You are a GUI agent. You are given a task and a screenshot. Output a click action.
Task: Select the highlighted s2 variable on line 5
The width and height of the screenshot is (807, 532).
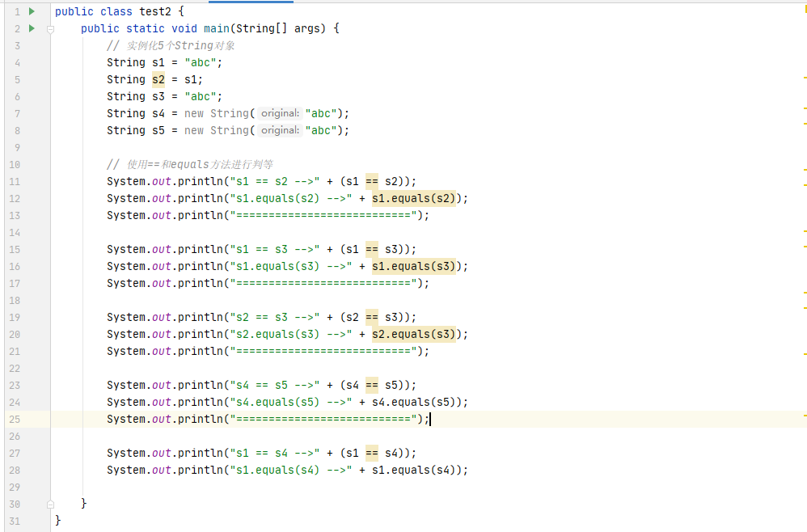158,79
